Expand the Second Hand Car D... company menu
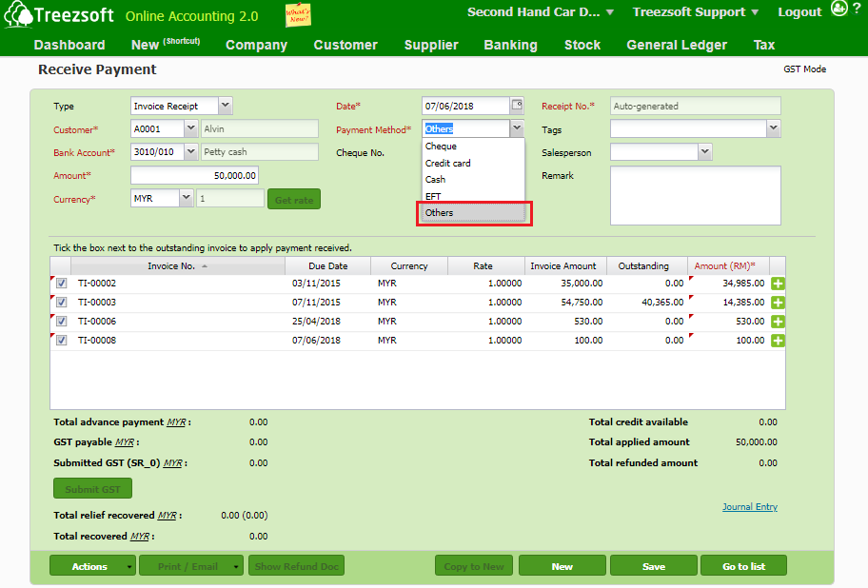 point(541,12)
